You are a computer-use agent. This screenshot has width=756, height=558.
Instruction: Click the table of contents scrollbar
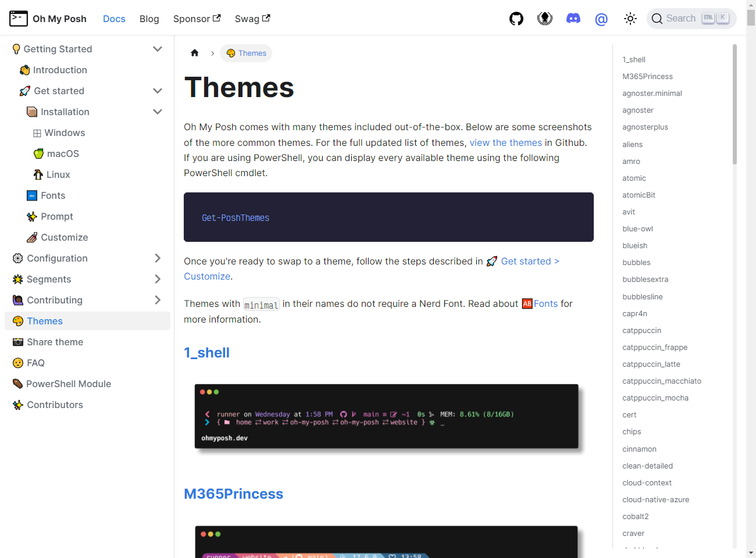pyautogui.click(x=734, y=105)
